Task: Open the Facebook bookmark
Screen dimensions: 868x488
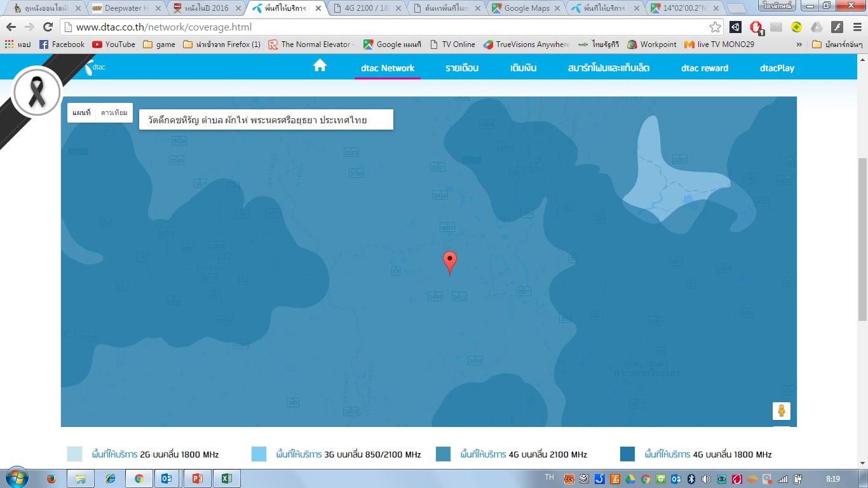Action: pyautogui.click(x=62, y=44)
